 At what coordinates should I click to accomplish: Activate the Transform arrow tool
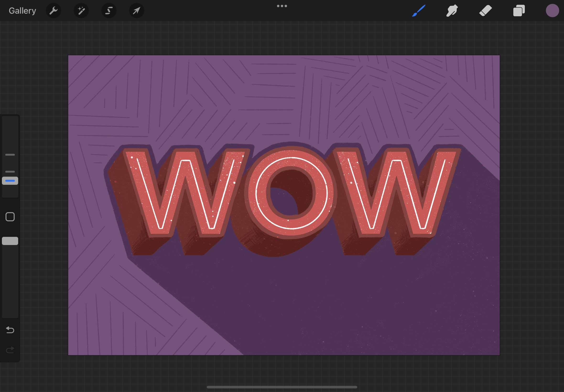pos(136,10)
